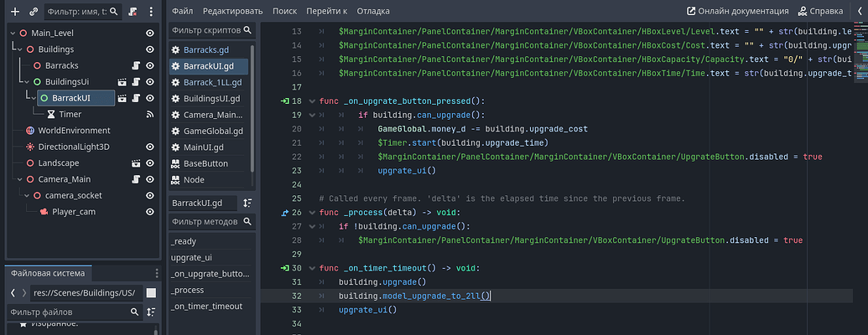Viewport: 868px width, 335px height.
Task: Toggle alphabetical sorting of the methods list
Action: 248,203
